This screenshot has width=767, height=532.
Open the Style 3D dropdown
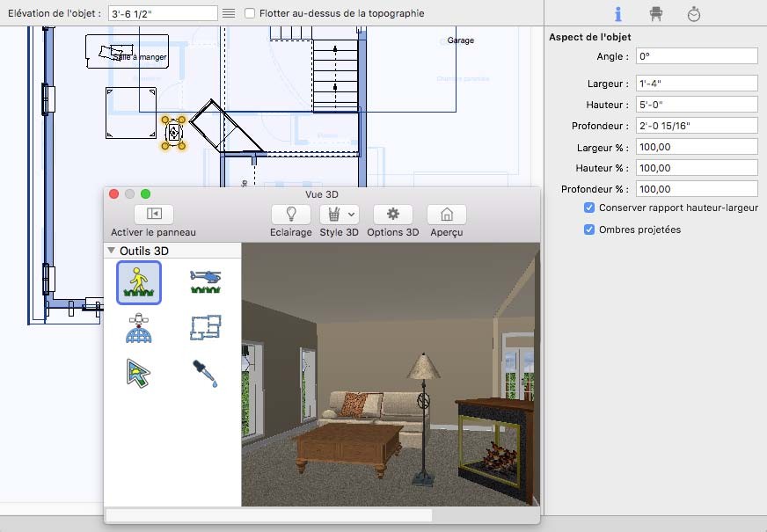point(340,214)
